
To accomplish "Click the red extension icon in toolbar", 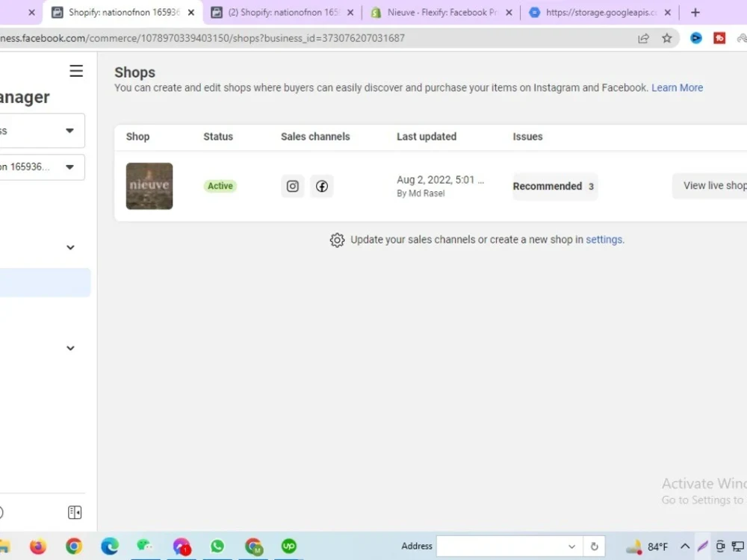I will [x=719, y=38].
